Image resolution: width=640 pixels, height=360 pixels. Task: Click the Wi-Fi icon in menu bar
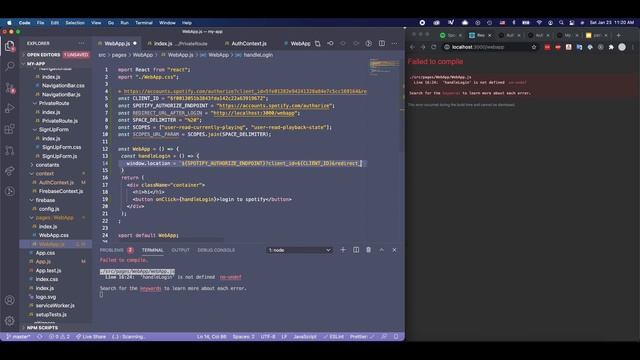(539, 23)
